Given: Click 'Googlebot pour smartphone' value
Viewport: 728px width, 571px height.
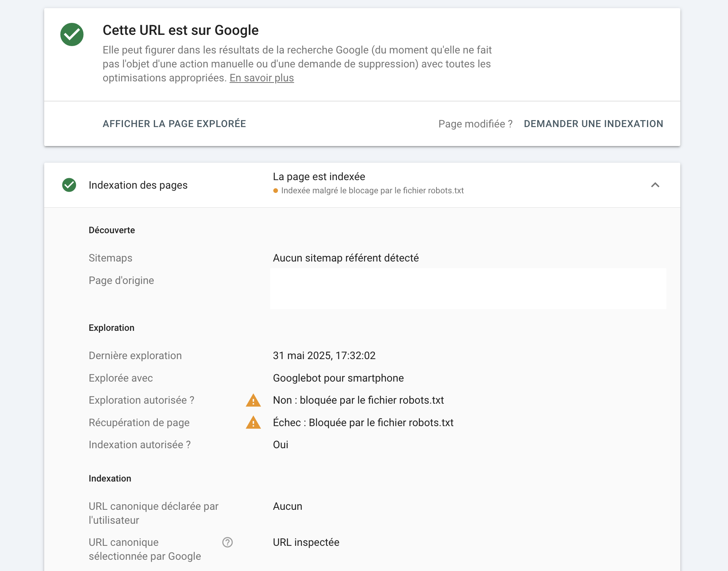Looking at the screenshot, I should [338, 378].
